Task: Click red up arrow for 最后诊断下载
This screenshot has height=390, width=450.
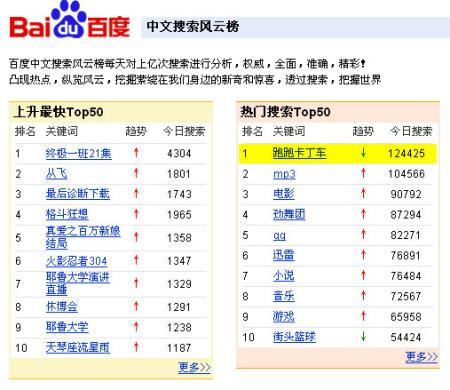Action: point(136,193)
